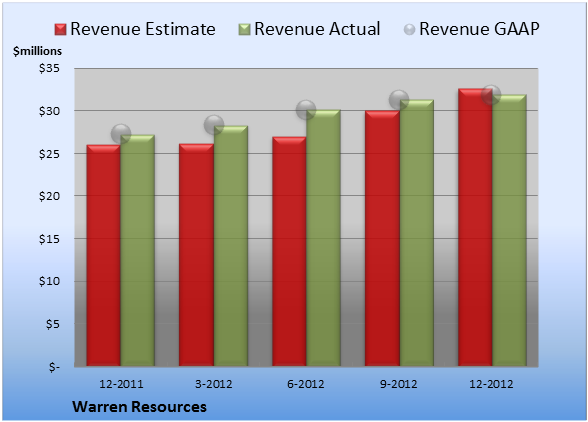This screenshot has height=422, width=588.
Task: Click the GAAP sphere marker for 6-2012
Action: coord(306,110)
